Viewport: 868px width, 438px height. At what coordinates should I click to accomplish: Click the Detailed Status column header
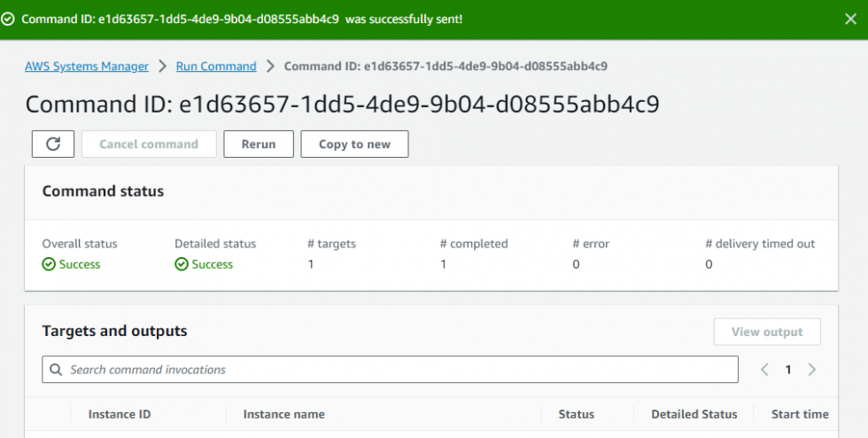click(694, 414)
